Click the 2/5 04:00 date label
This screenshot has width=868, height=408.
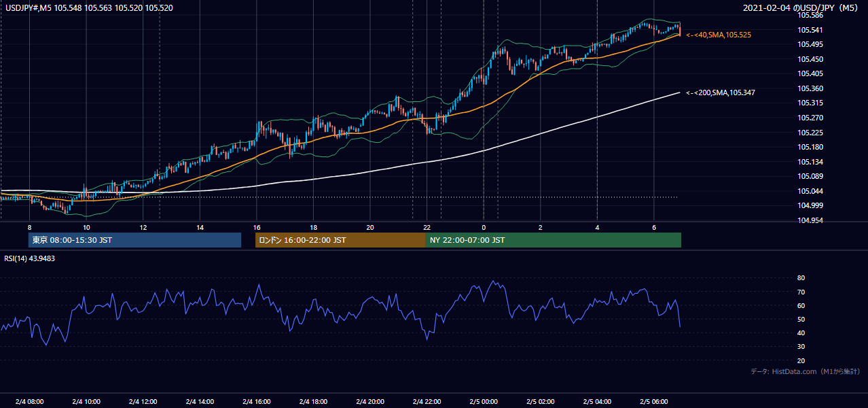[x=597, y=401]
